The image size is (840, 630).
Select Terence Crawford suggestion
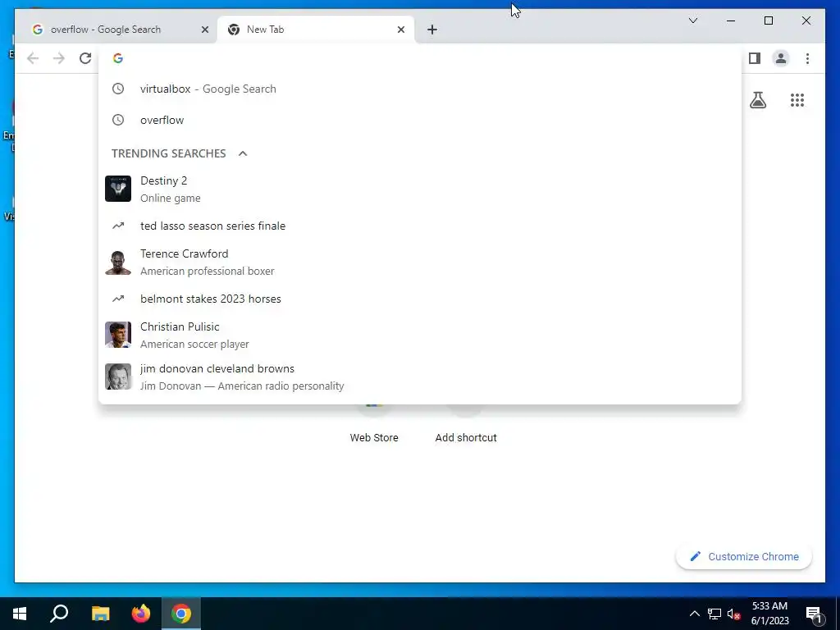click(420, 262)
